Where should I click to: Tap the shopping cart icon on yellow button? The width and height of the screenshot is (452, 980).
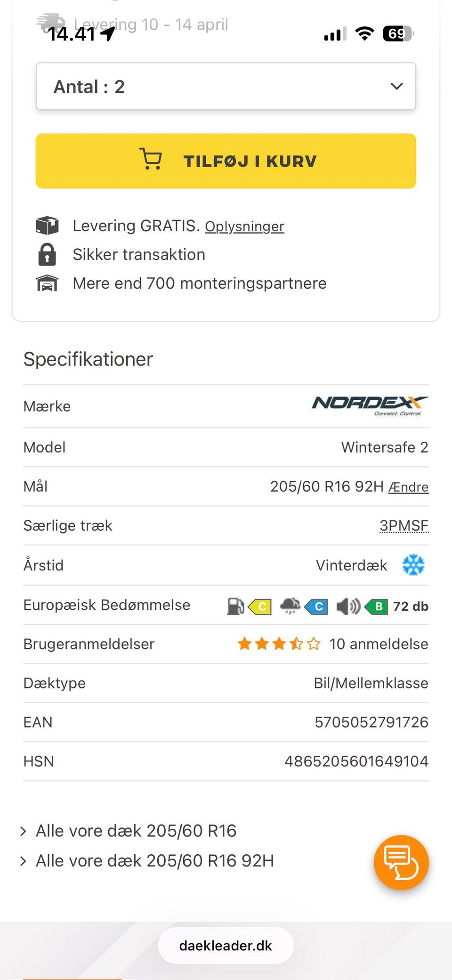click(x=151, y=159)
